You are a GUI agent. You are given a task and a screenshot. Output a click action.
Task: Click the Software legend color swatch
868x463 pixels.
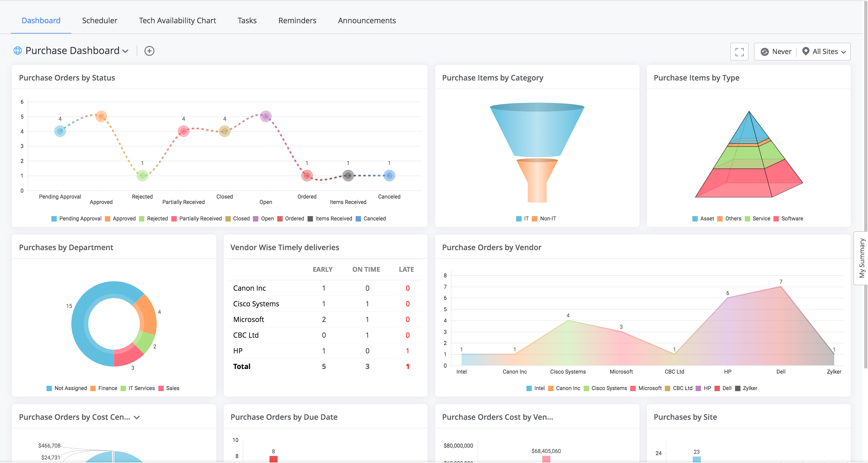[x=776, y=219]
